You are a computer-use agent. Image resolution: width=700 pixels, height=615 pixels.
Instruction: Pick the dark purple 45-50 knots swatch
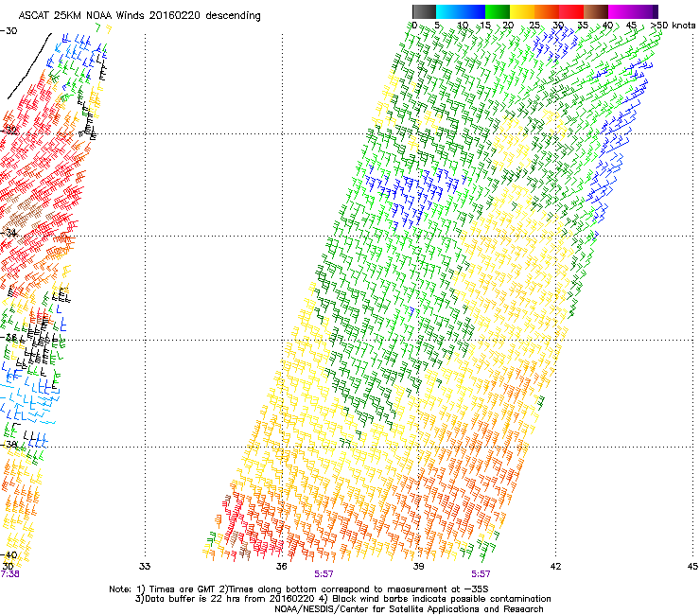tap(645, 11)
